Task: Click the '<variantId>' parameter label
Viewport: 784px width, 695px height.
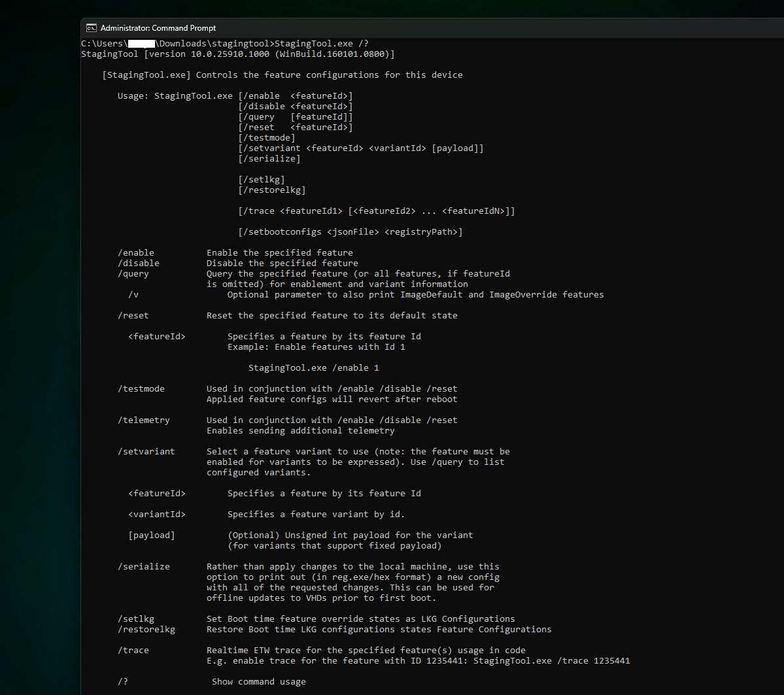Action: tap(156, 515)
